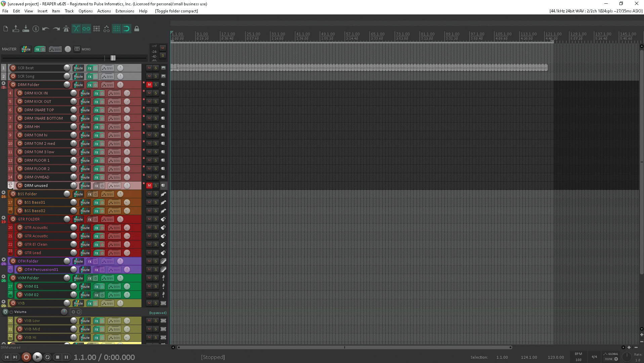Click the Undo icon
Viewport: 644px width, 363px height.
coord(46,29)
